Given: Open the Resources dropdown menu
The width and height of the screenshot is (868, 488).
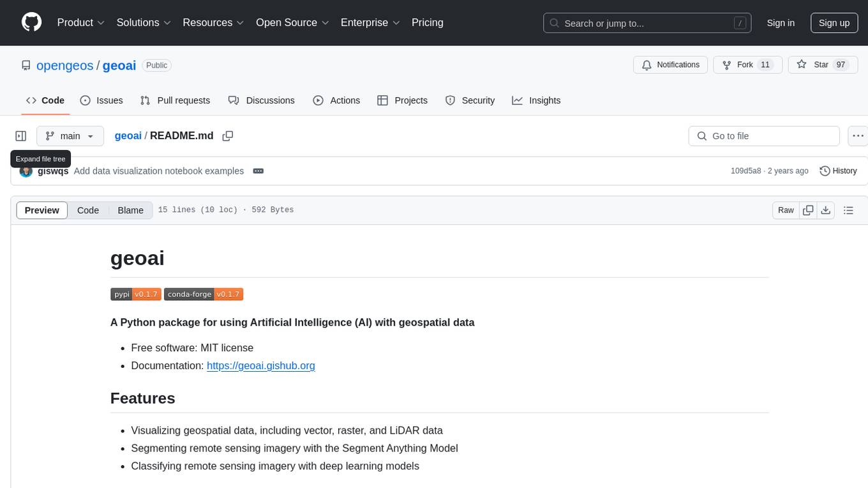Looking at the screenshot, I should tap(214, 22).
